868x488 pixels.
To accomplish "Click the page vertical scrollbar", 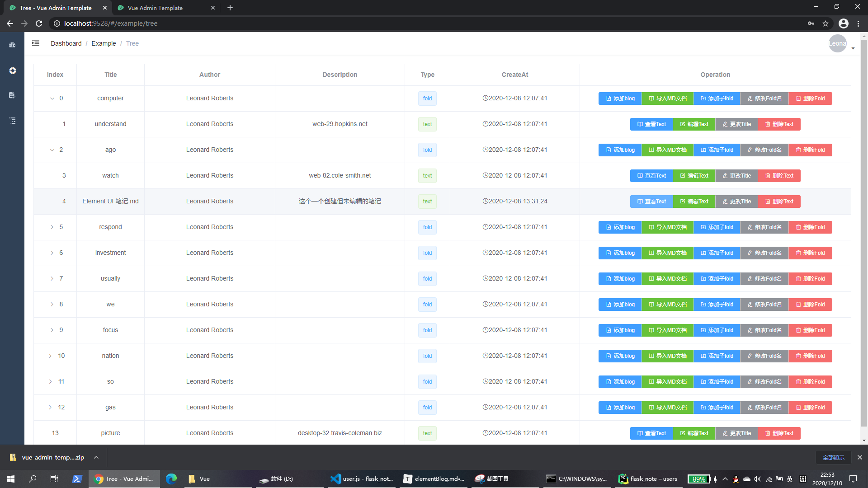I will pos(864,233).
